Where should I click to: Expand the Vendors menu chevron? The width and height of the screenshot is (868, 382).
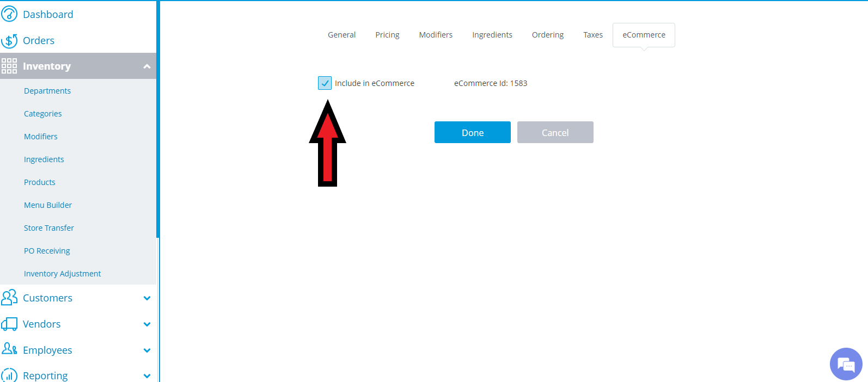146,324
